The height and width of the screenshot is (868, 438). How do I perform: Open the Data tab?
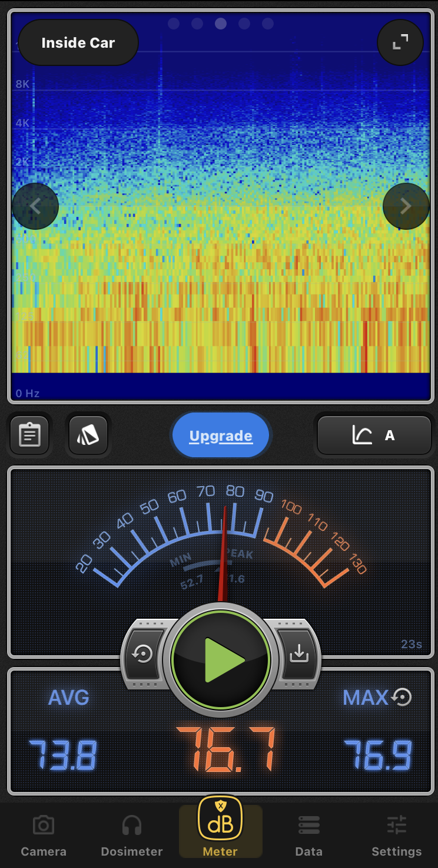[308, 836]
